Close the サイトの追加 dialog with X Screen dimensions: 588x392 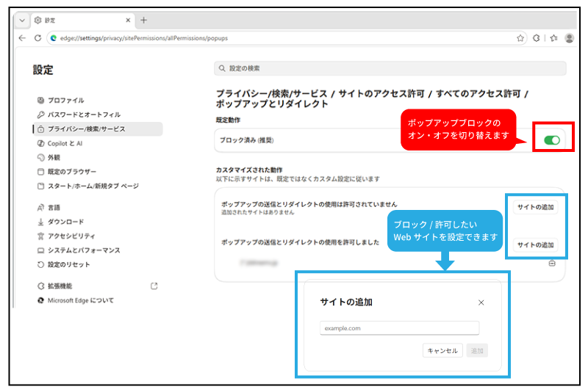tap(481, 302)
